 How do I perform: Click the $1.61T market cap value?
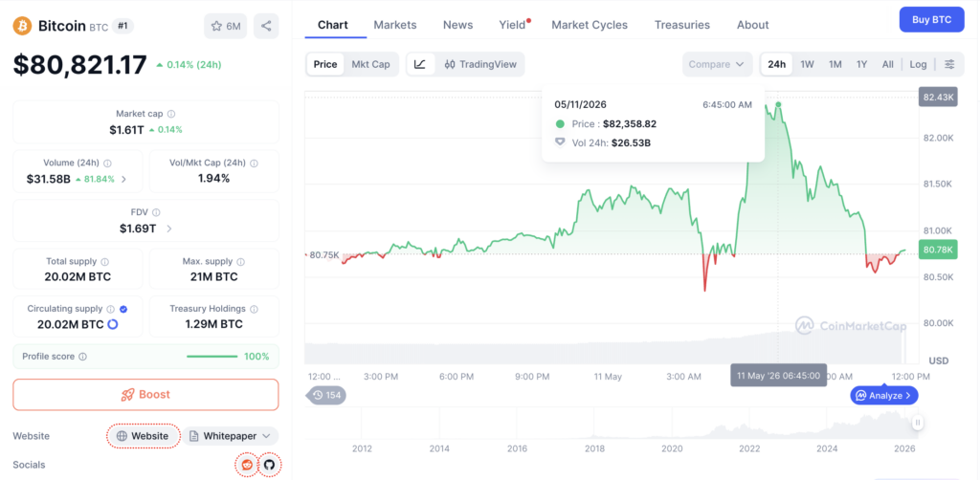point(127,130)
